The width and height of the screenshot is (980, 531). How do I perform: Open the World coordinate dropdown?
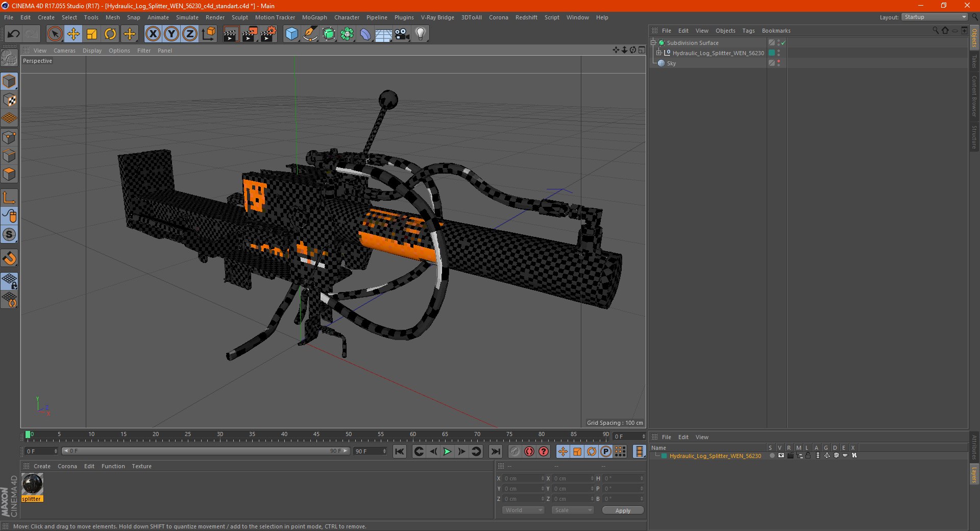coord(523,510)
